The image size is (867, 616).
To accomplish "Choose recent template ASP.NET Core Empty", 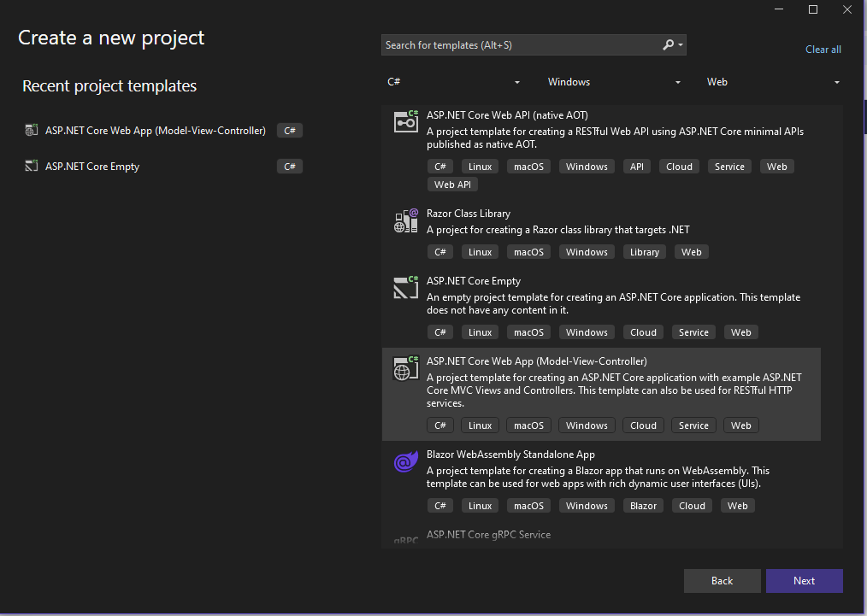I will 92,167.
